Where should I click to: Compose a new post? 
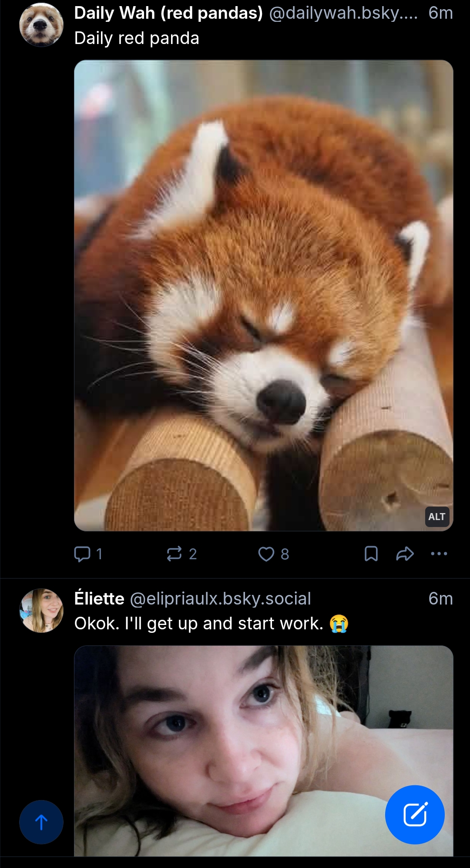(x=415, y=814)
